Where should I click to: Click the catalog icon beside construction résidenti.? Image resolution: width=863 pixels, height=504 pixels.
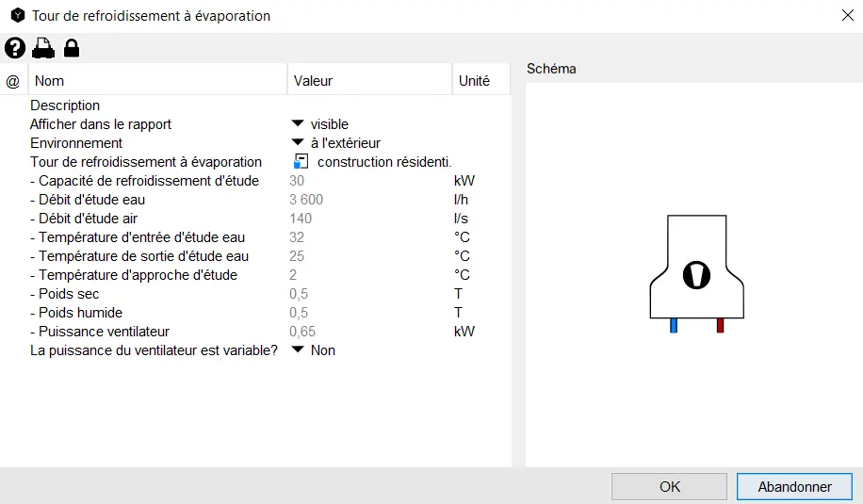pos(301,162)
